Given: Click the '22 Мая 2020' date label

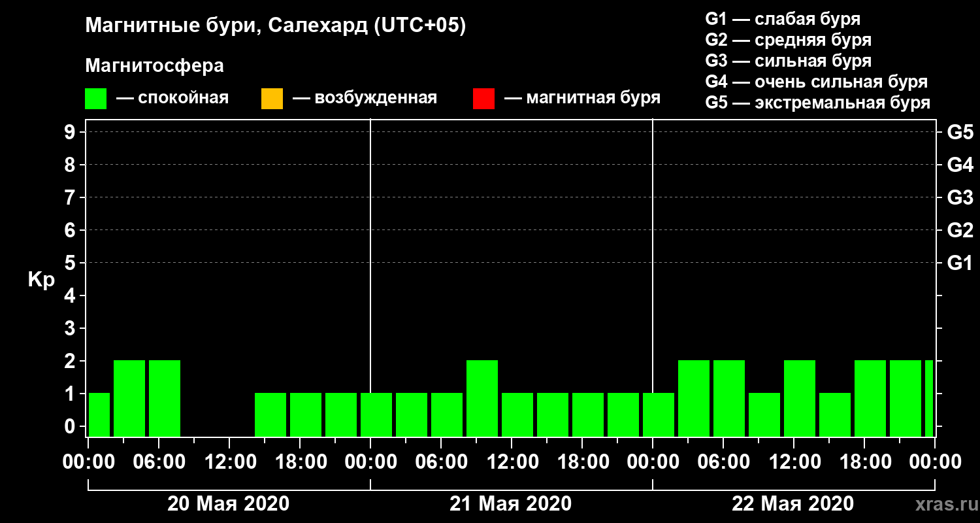Looking at the screenshot, I should click(792, 504).
